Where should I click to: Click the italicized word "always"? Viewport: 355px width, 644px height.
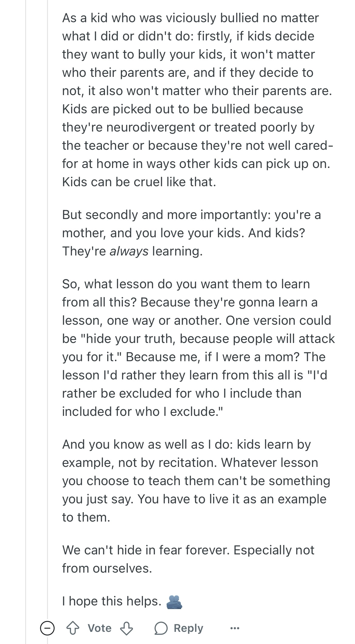click(x=129, y=251)
